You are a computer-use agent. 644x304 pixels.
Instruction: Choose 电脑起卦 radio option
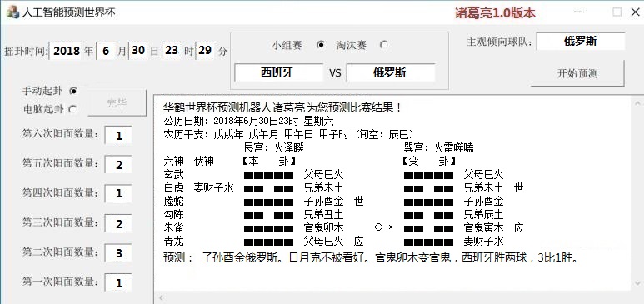(x=73, y=109)
